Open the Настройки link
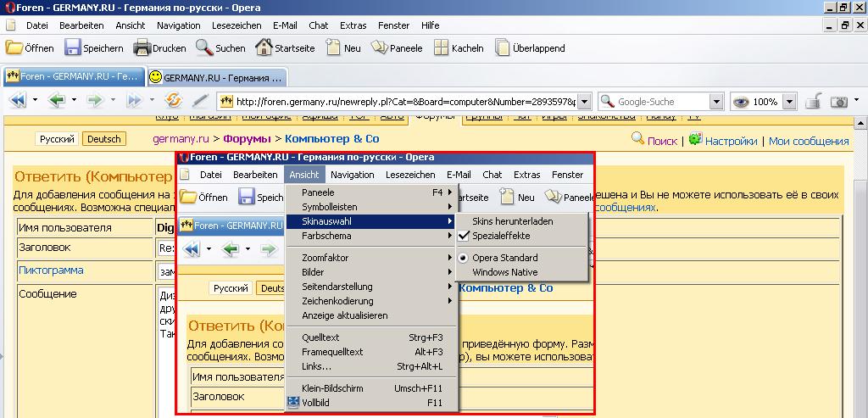Image resolution: width=868 pixels, height=418 pixels. point(731,142)
